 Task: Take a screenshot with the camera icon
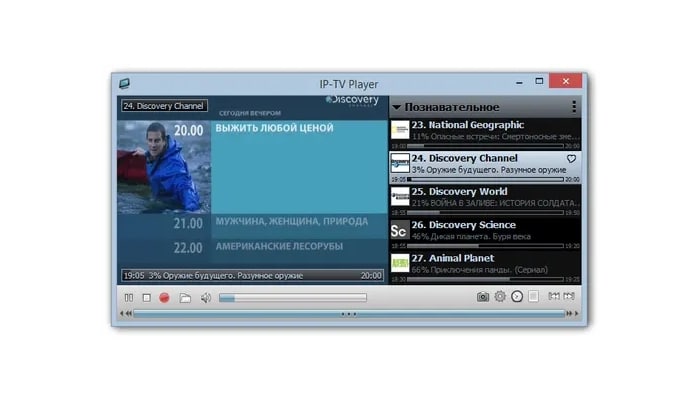tap(483, 296)
